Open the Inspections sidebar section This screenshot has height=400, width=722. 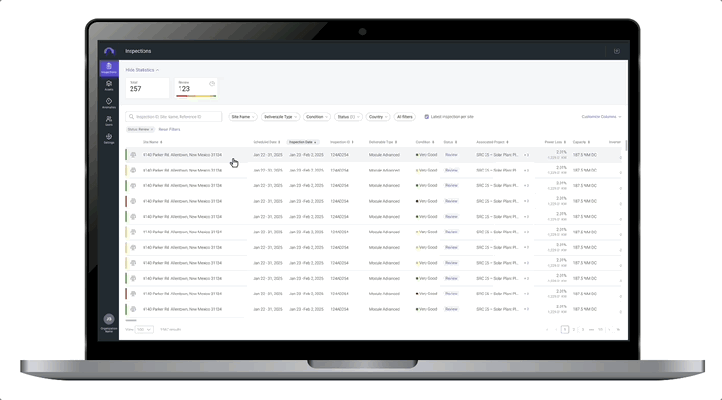click(x=109, y=68)
